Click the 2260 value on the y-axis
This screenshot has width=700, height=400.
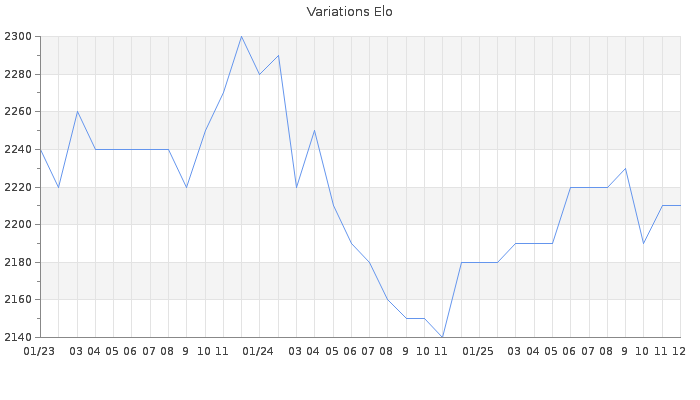pos(18,112)
